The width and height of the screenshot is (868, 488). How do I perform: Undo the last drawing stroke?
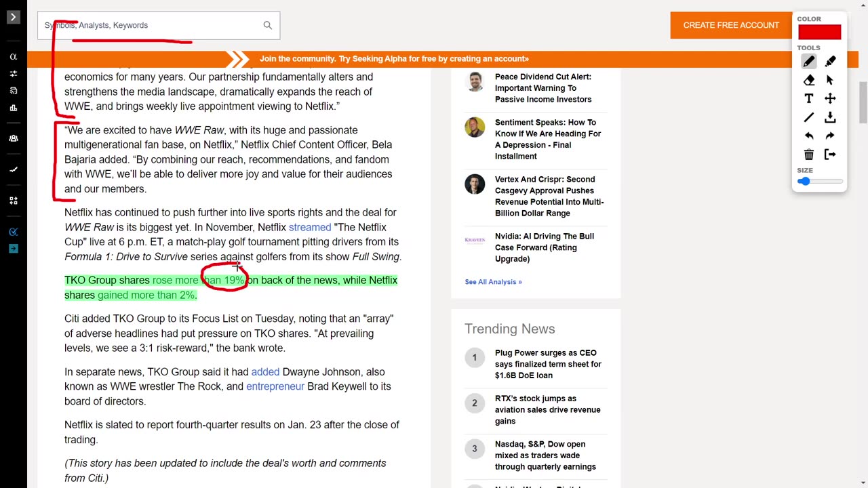pos(809,136)
